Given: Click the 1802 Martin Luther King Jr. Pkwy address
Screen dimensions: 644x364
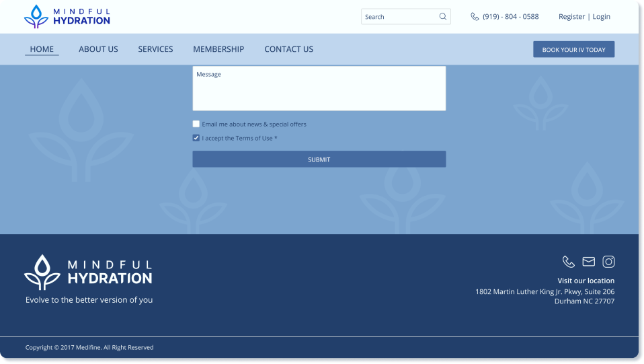Looking at the screenshot, I should (545, 291).
